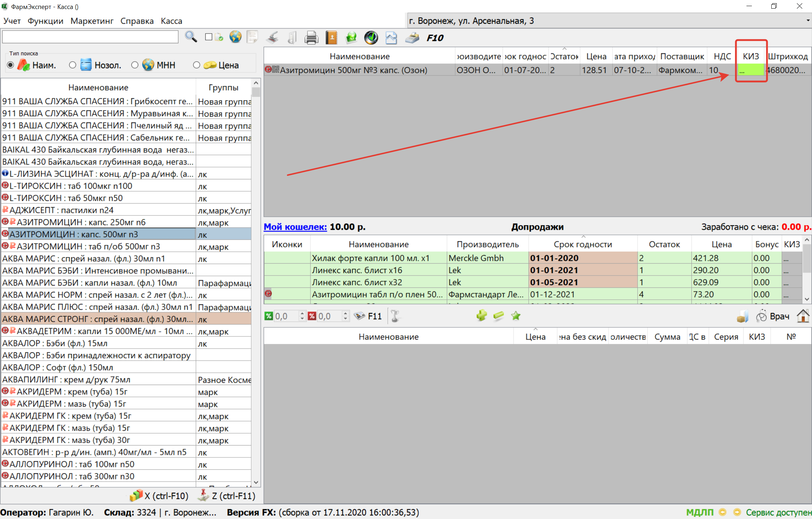
Task: Click the cash register F10 icon
Action: (413, 38)
